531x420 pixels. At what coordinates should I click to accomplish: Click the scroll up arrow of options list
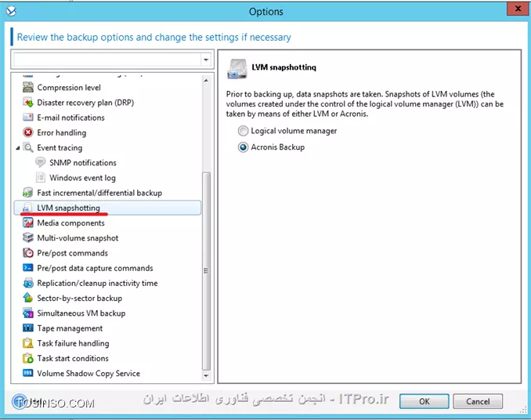click(x=206, y=81)
